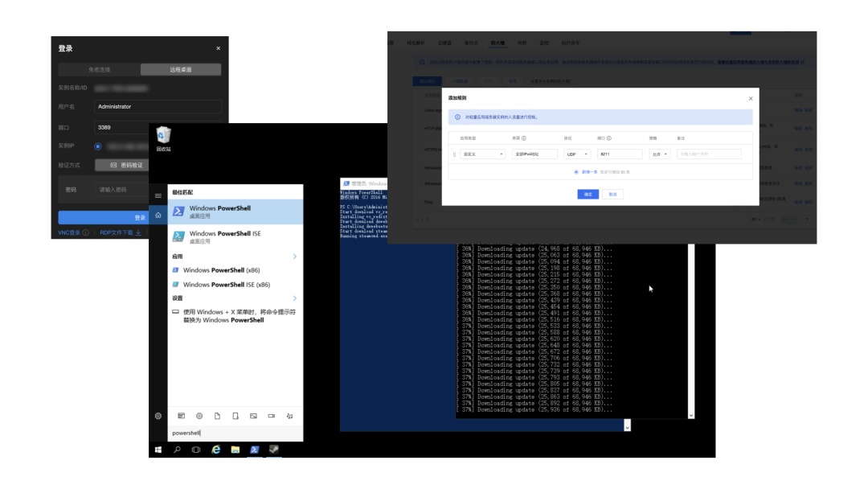
Task: Switch to PowerShell on the taskbar
Action: pos(255,450)
